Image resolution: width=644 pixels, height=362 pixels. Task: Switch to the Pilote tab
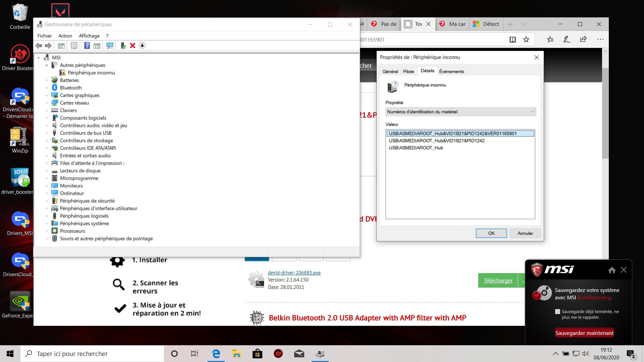409,71
